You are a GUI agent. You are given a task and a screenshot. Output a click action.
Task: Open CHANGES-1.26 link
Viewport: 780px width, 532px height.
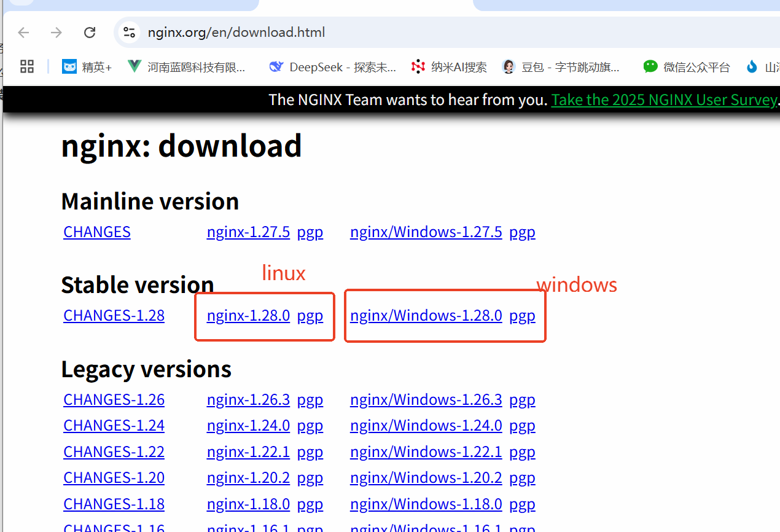[x=114, y=400]
